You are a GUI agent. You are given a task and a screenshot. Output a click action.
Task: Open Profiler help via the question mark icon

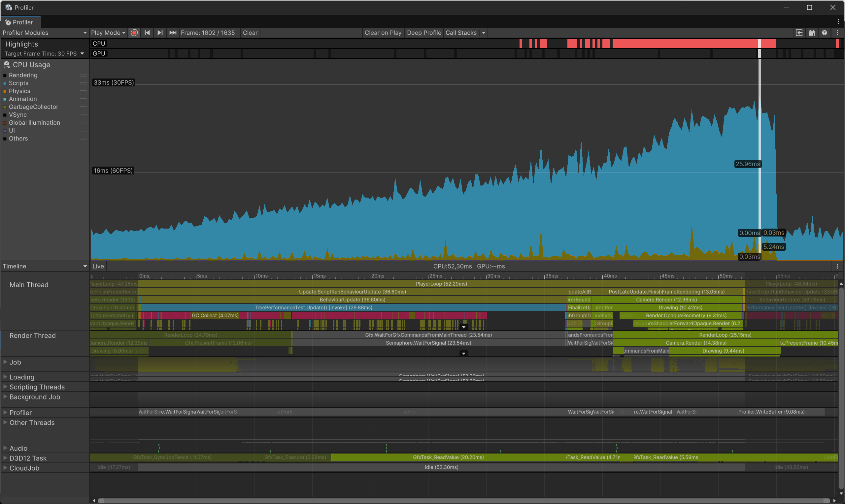point(825,33)
